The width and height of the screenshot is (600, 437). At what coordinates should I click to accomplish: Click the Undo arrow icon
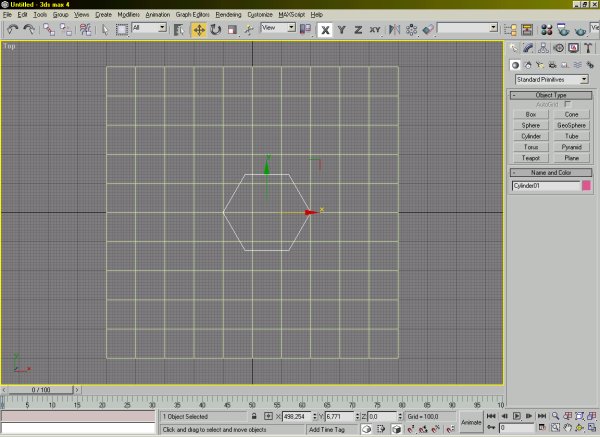[12, 29]
